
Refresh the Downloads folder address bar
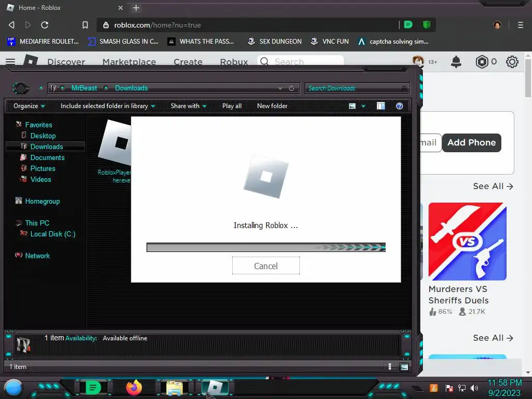[x=291, y=88]
